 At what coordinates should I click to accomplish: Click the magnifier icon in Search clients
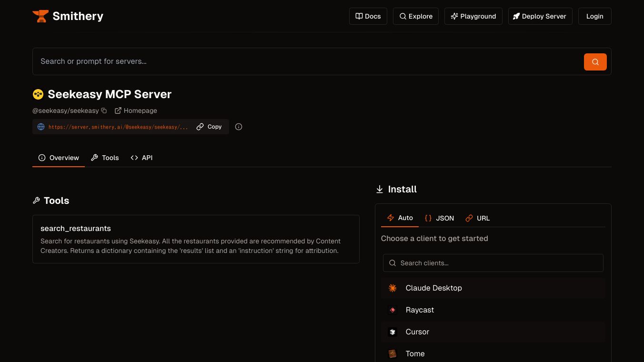(x=392, y=263)
